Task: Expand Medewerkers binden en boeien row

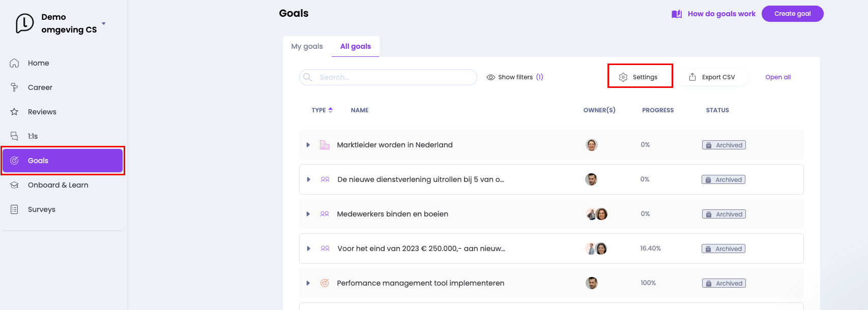Action: (x=308, y=214)
